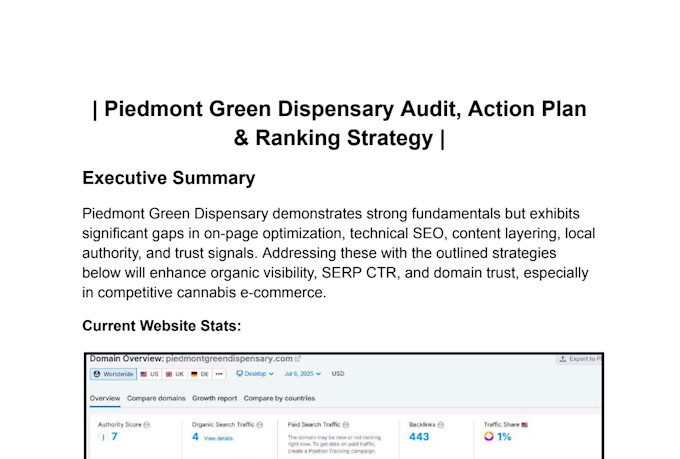Expand the Desktop device dropdown
This screenshot has height=459, width=680.
pyautogui.click(x=255, y=374)
